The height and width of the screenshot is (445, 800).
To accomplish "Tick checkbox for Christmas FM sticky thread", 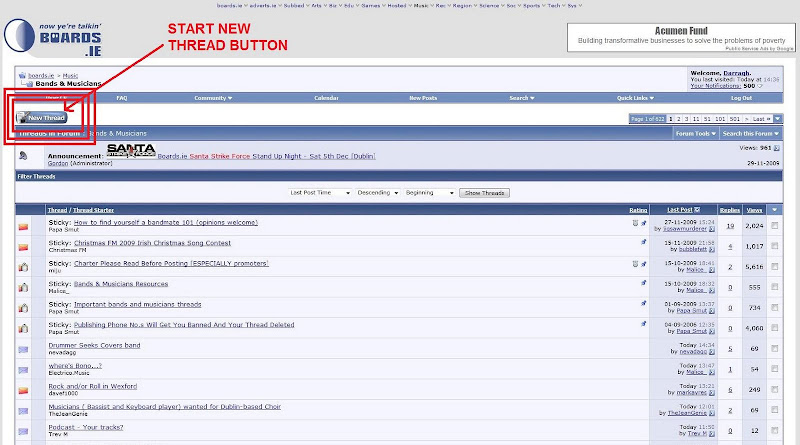I will click(x=774, y=245).
